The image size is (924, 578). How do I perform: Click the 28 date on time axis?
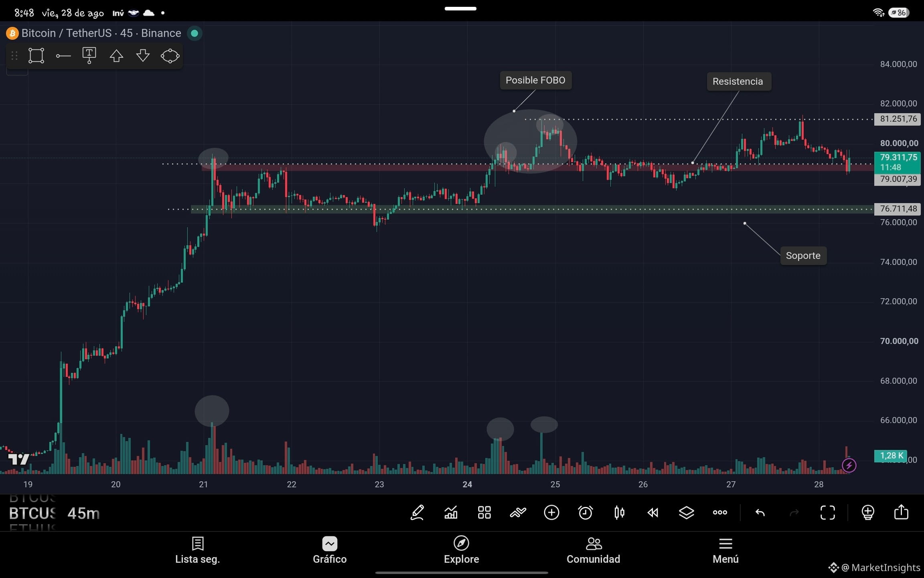(x=819, y=484)
